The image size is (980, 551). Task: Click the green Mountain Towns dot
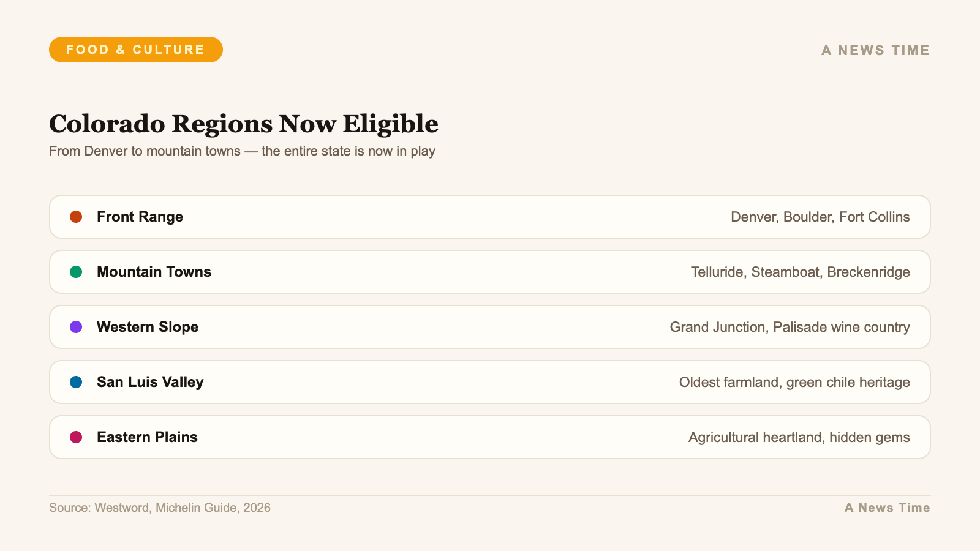76,272
